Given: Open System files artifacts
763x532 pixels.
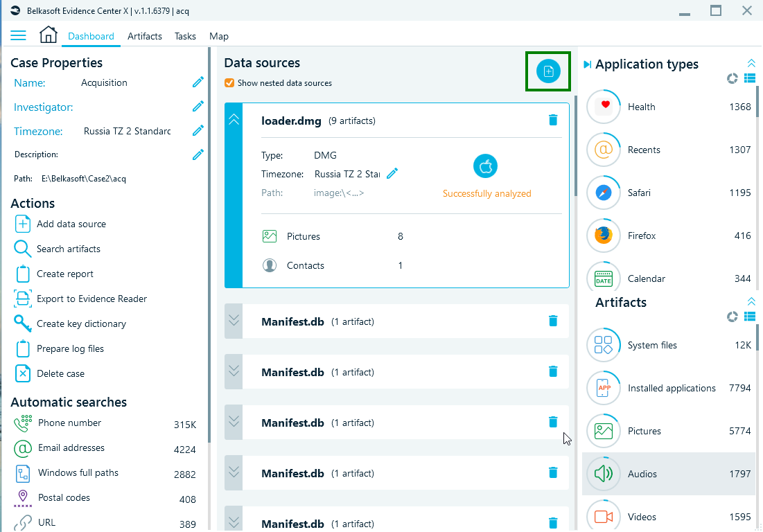Looking at the screenshot, I should pos(669,345).
